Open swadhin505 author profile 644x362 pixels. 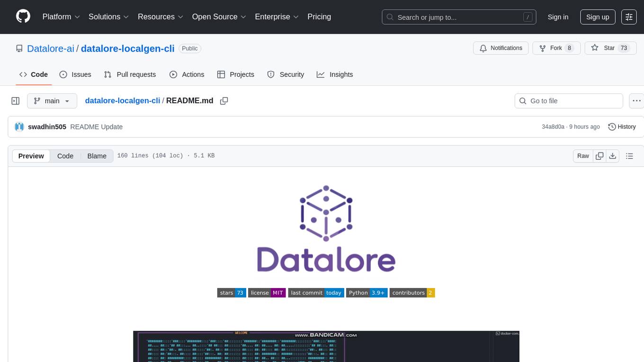[x=47, y=127]
